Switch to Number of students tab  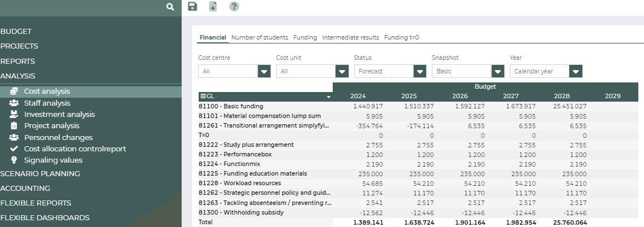[260, 37]
